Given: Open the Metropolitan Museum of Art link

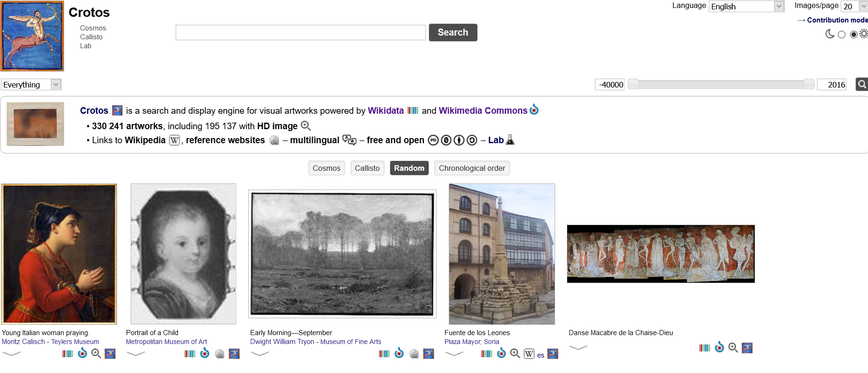Looking at the screenshot, I should click(166, 342).
